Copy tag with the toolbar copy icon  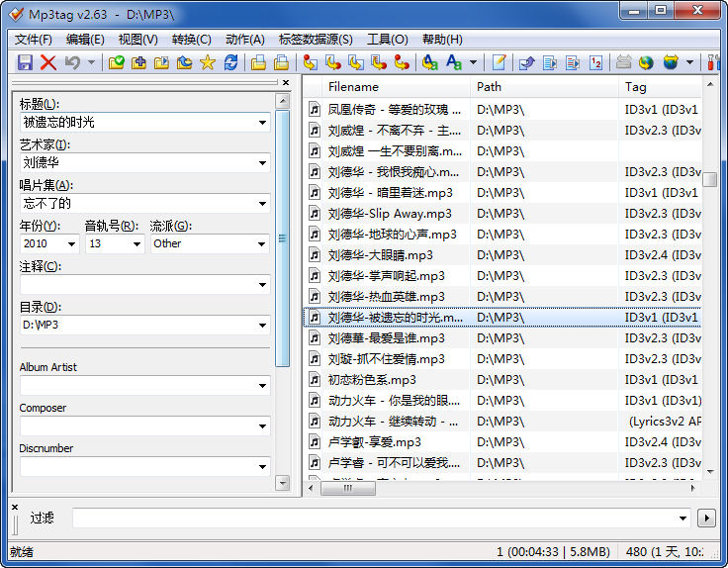click(x=258, y=61)
